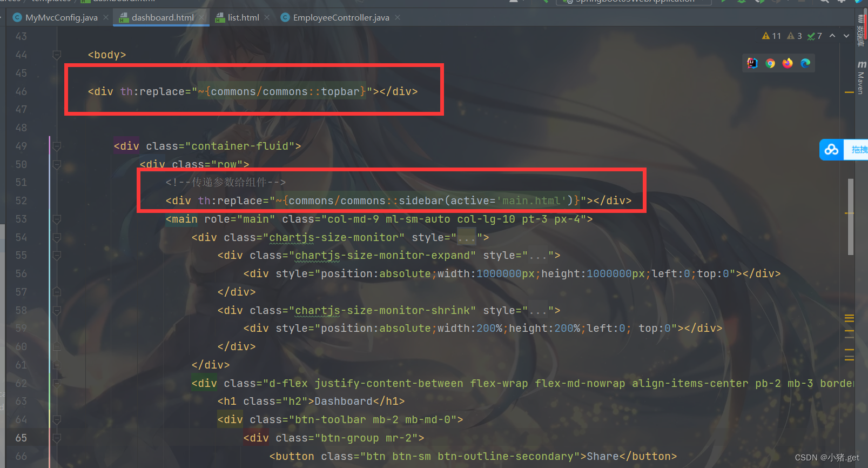Collapse the btn-group div fold on line 65
The image size is (868, 468).
[x=57, y=438]
